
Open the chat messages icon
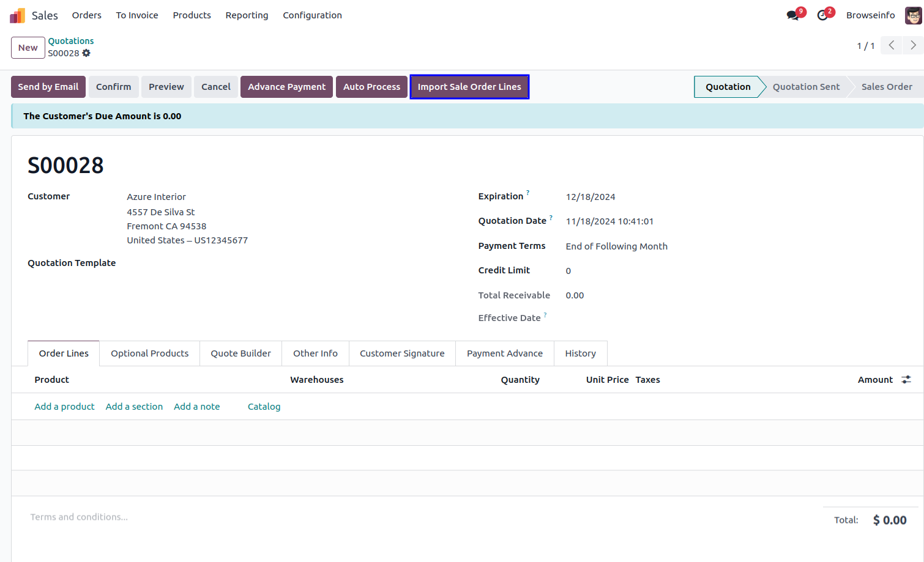(793, 15)
